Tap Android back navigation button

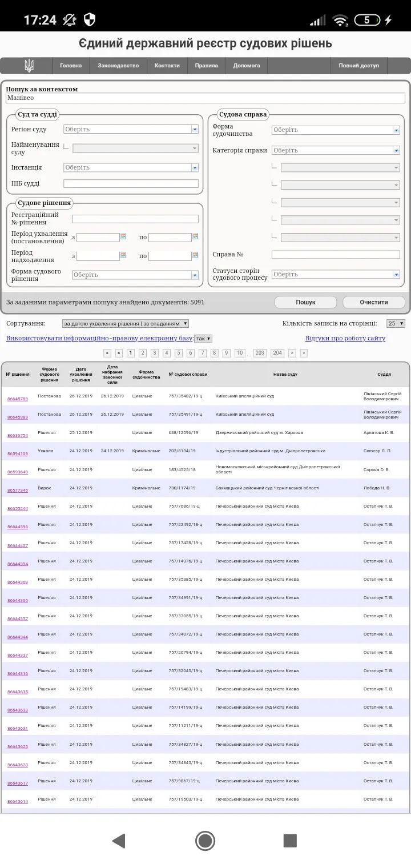119,840
